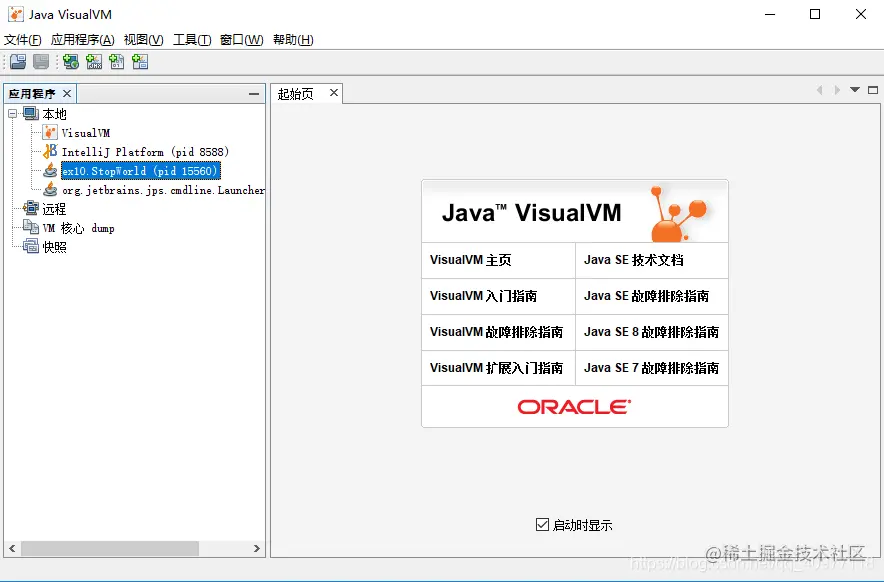The width and height of the screenshot is (884, 582).
Task: Open the 窗口(W) menu
Action: coord(241,39)
